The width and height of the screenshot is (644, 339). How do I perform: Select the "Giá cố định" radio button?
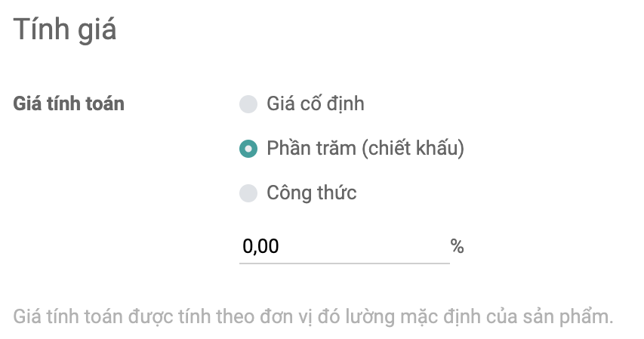[248, 104]
